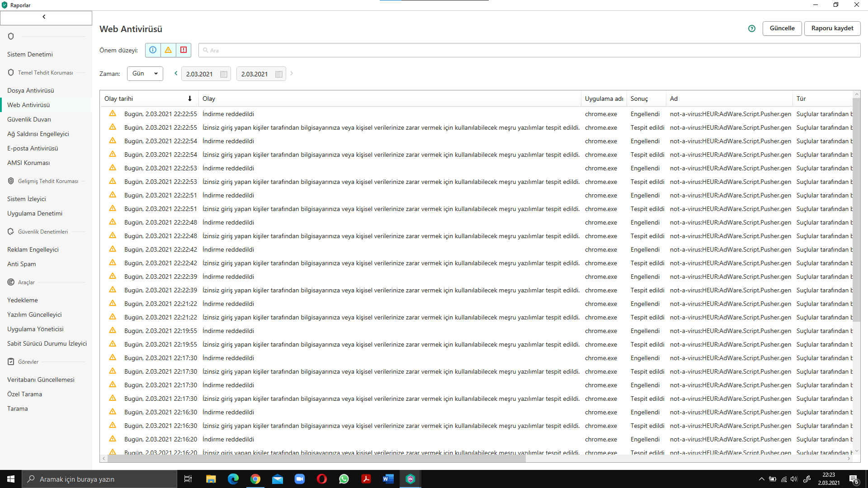Image resolution: width=868 pixels, height=488 pixels.
Task: Go to previous day arrow
Action: click(x=176, y=73)
